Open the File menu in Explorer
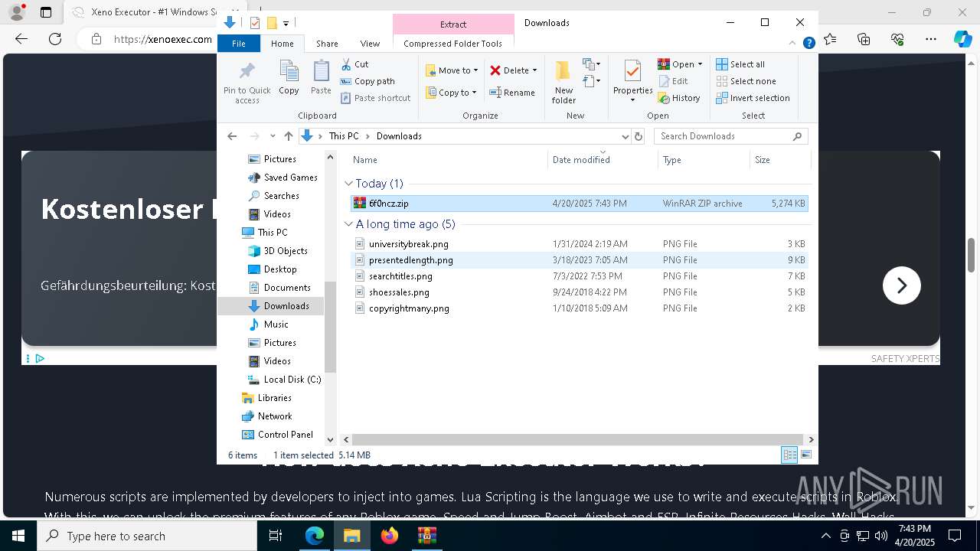Screen dimensions: 980x551 coord(239,44)
